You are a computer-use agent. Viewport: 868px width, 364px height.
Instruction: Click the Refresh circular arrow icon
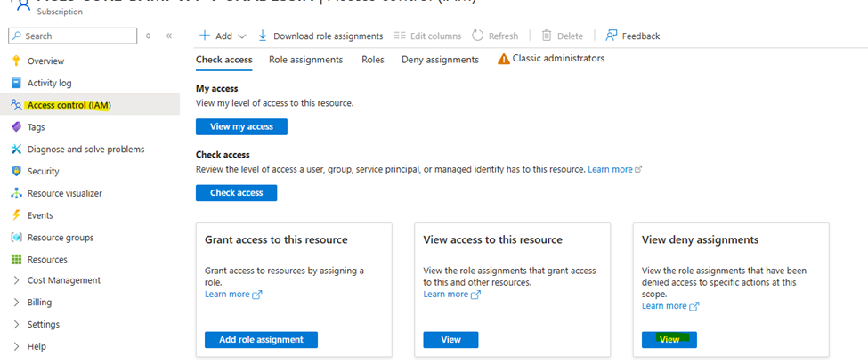478,36
